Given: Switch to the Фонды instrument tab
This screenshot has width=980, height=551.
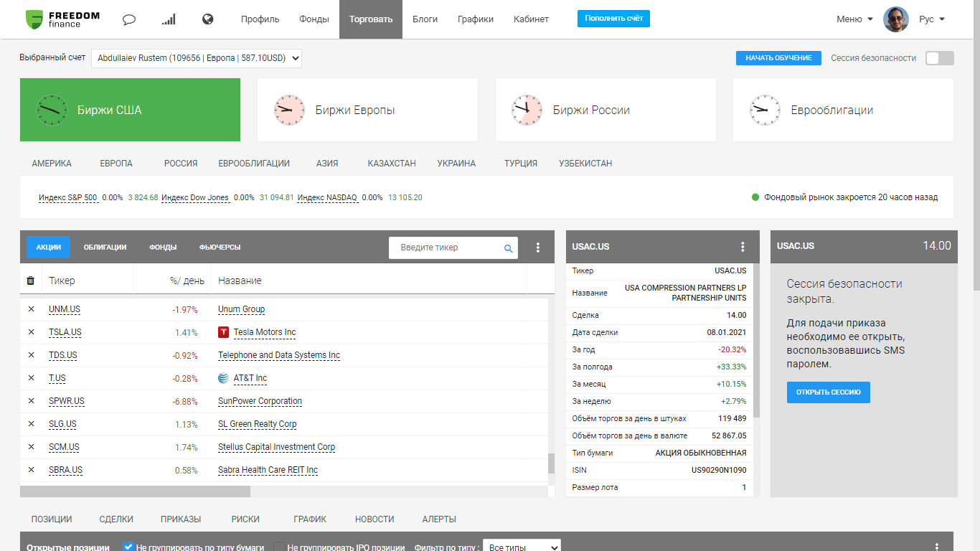Looking at the screenshot, I should 163,247.
